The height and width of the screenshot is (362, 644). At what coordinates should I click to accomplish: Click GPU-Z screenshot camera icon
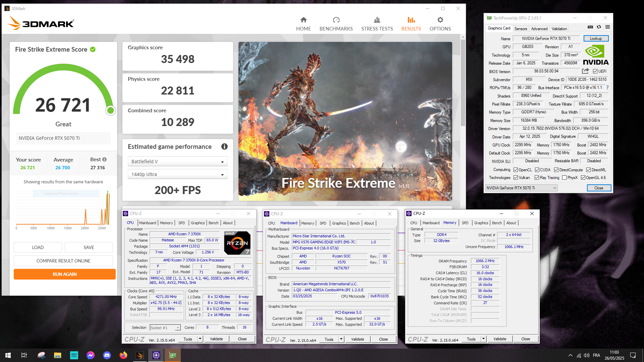(590, 27)
